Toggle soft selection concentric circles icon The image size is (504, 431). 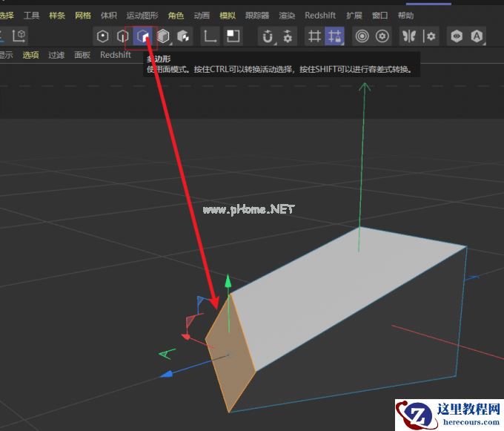click(x=362, y=36)
